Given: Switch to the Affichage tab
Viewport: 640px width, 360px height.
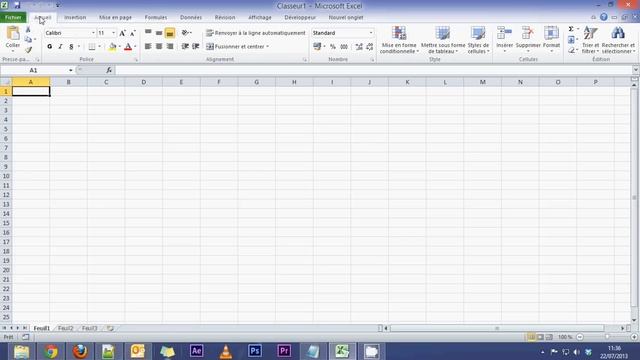Looking at the screenshot, I should click(x=260, y=18).
